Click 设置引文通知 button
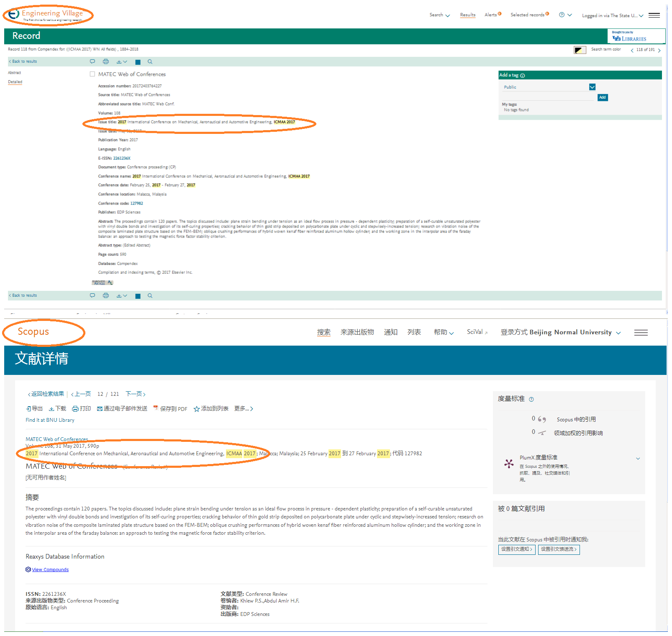The image size is (672, 636). (517, 549)
